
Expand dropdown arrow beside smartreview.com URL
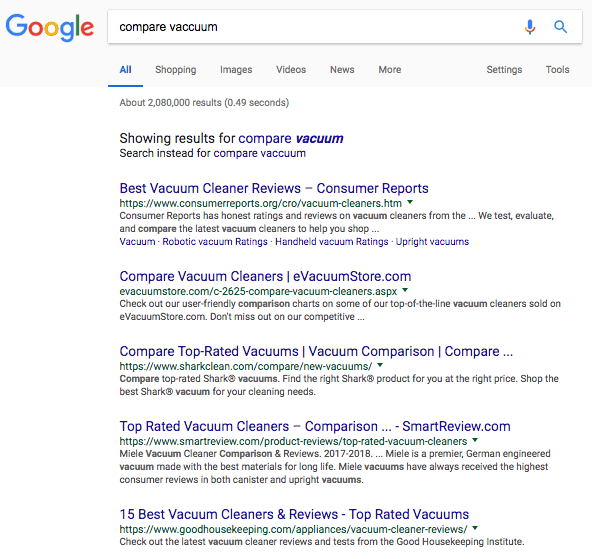click(475, 440)
